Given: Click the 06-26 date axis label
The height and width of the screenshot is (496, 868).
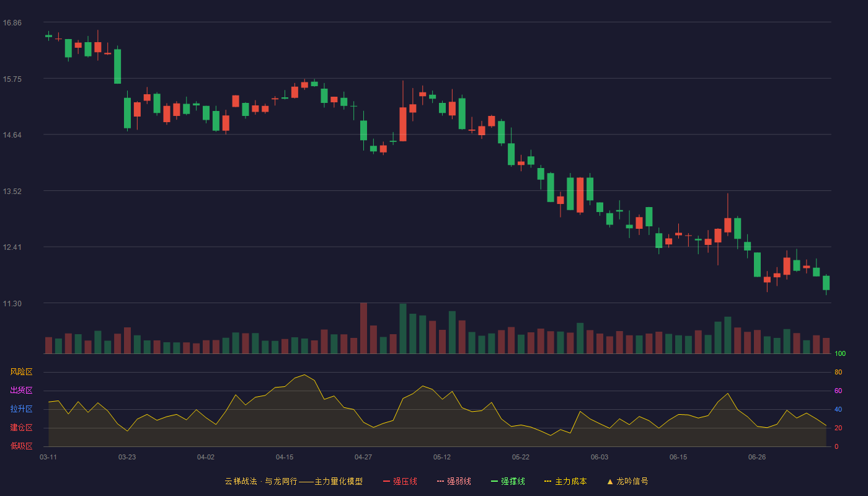Looking at the screenshot, I should [x=757, y=457].
